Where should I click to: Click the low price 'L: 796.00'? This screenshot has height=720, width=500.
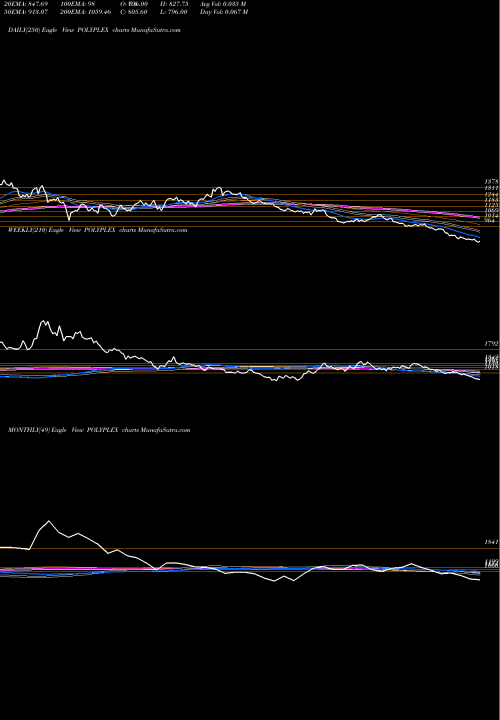175,12
